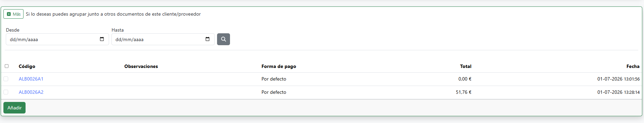Open the ALB0026A1 document link
The image size is (644, 123).
[x=31, y=79]
